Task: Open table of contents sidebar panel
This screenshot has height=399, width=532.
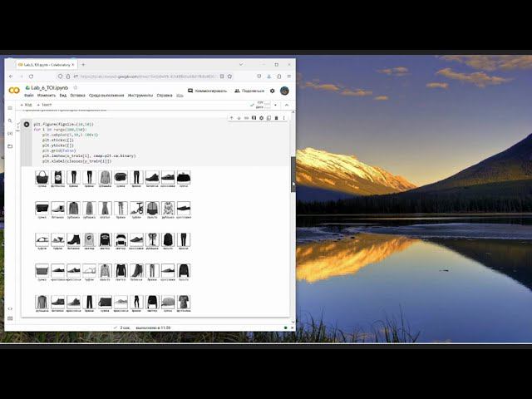Action: coord(10,108)
